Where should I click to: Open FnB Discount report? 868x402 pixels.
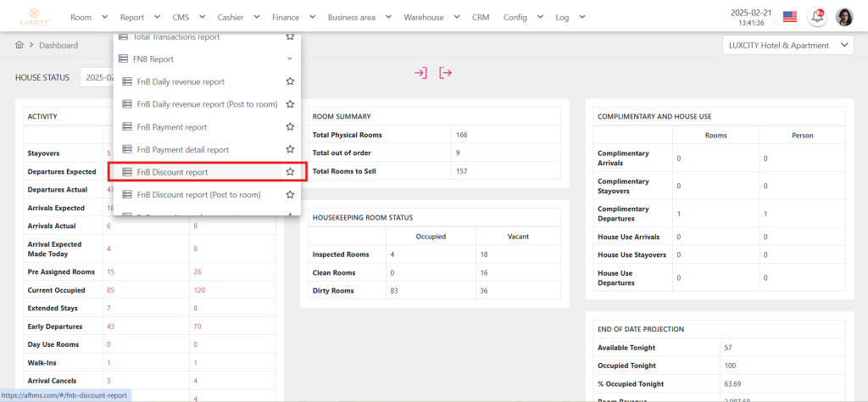click(x=172, y=172)
